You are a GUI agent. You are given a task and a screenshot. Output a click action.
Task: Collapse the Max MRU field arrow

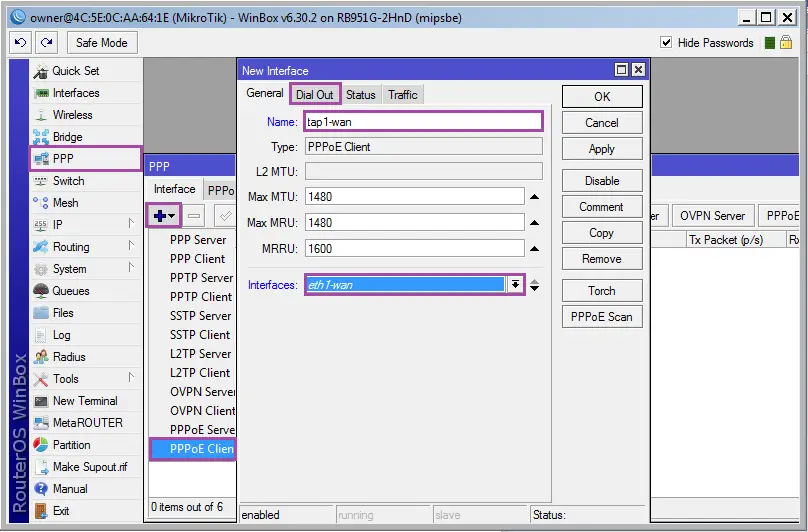click(535, 223)
